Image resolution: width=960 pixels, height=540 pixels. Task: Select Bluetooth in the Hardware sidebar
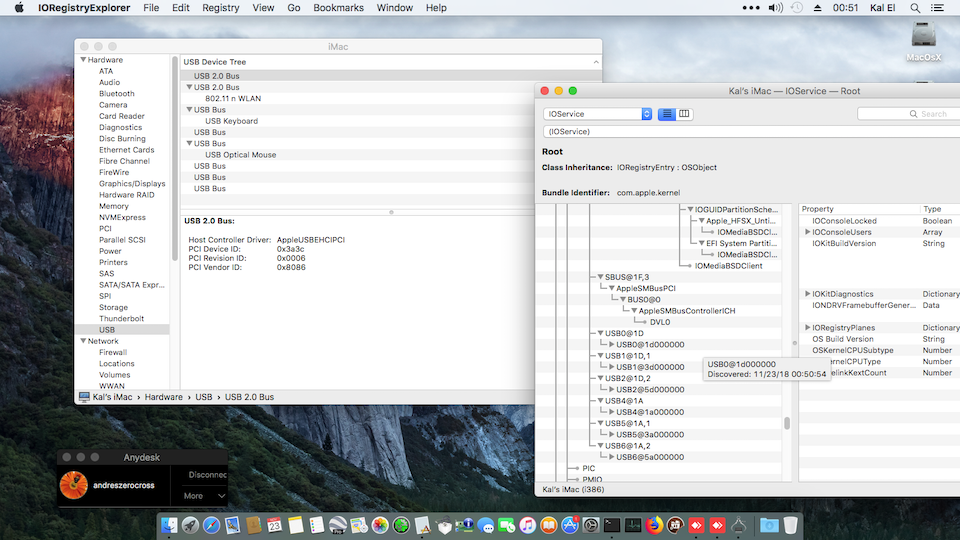coord(116,94)
